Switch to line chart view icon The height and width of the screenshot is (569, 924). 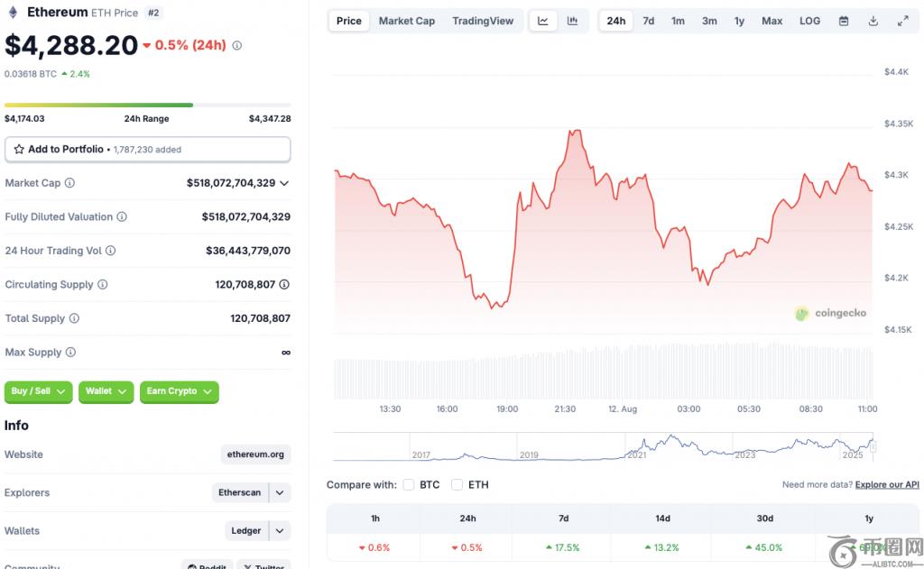tap(542, 21)
